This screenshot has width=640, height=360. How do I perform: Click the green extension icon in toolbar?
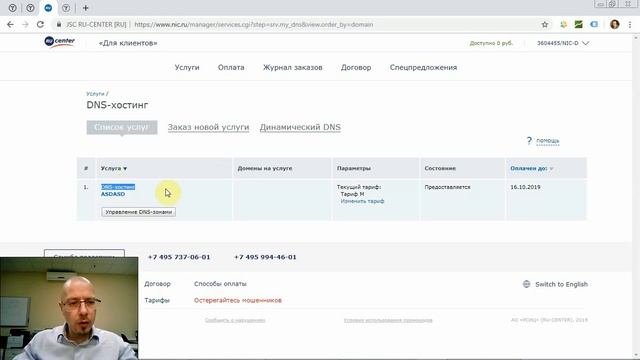[578, 24]
